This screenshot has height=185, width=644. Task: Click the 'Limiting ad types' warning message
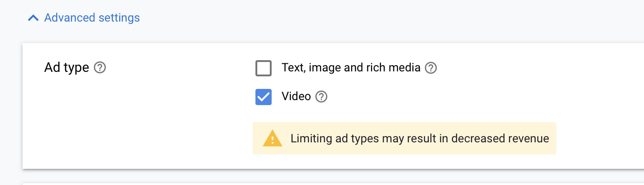[419, 138]
